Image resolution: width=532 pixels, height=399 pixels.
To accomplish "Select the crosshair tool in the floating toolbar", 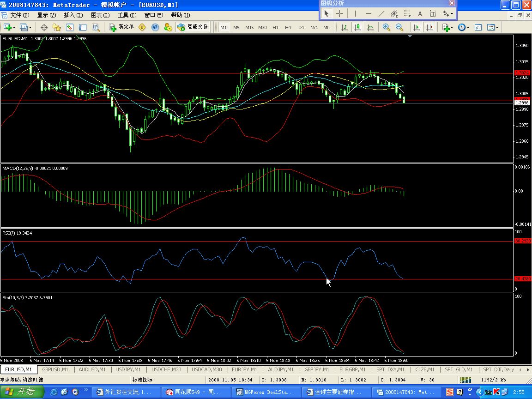I will pyautogui.click(x=339, y=14).
